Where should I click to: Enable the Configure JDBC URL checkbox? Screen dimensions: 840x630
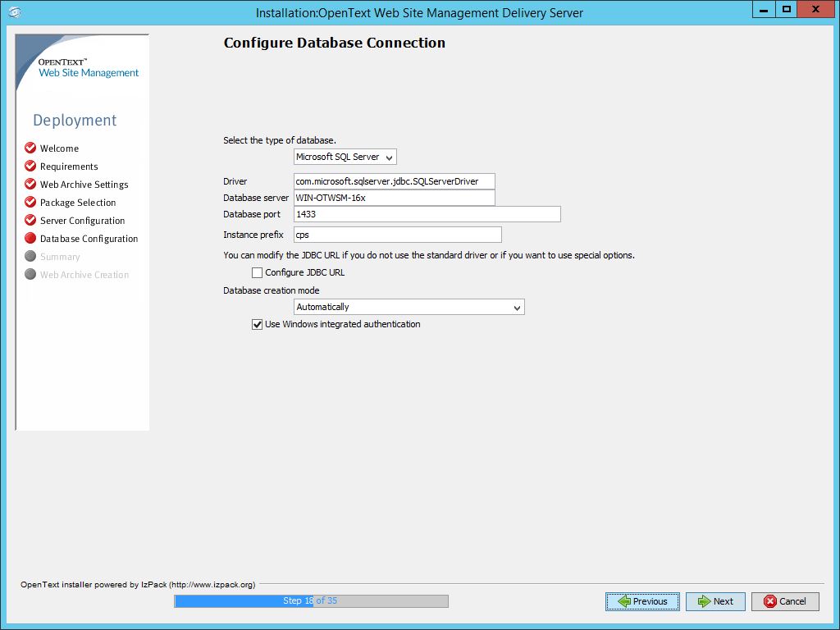257,272
